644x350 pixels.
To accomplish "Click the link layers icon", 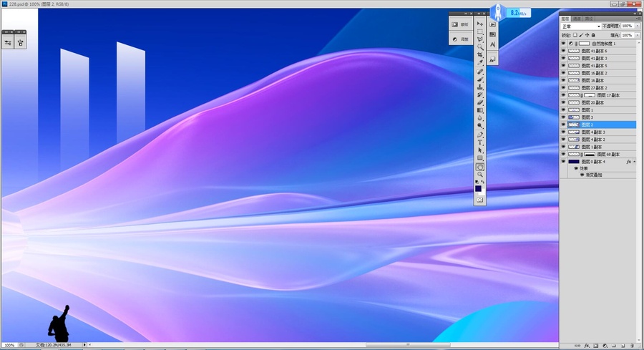I will [577, 346].
